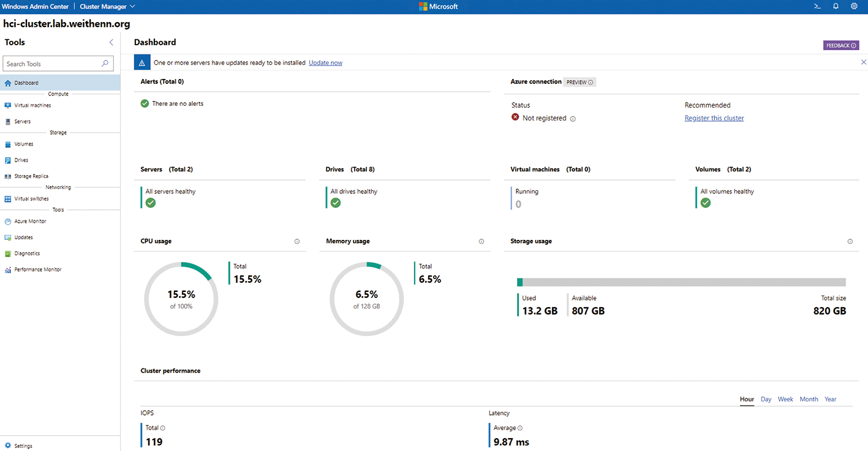
Task: Collapse the Tools panel chevron
Action: pos(111,42)
